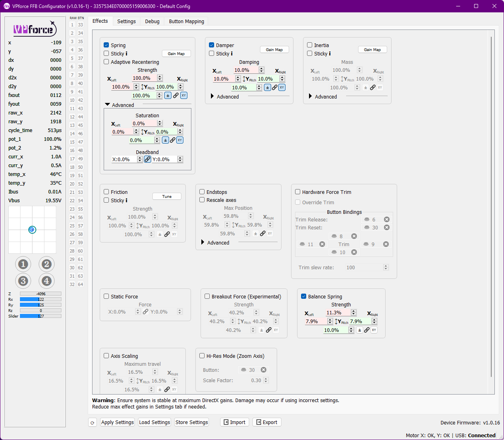Click Load Settings button
504x440 pixels.
pyautogui.click(x=155, y=422)
